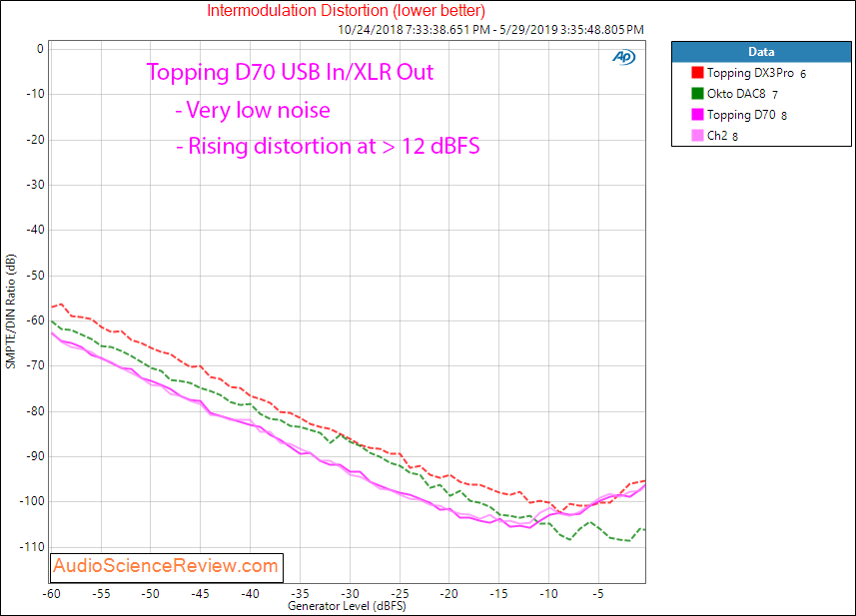Click the -45 tick on the Generator Level axis
The image size is (856, 616).
201,594
